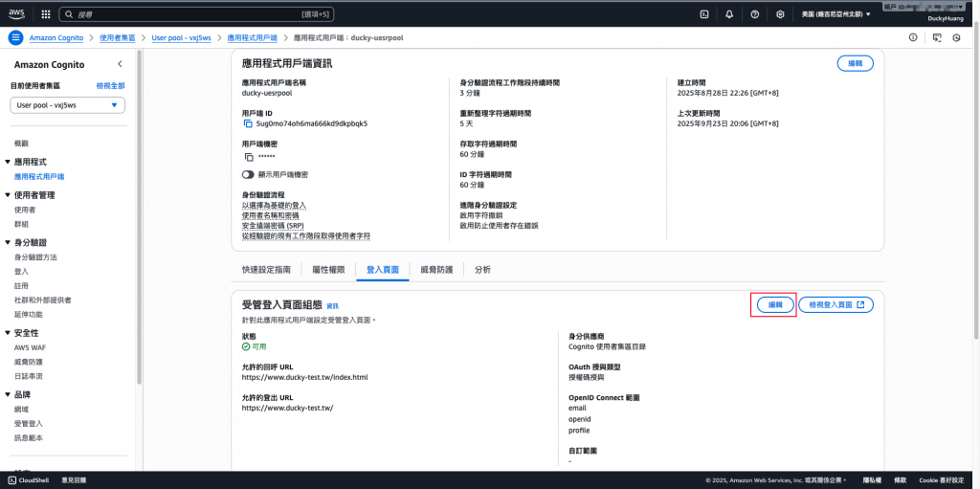The image size is (980, 489).
Task: Open 社群和外部提供者 in the sidebar
Action: point(42,300)
